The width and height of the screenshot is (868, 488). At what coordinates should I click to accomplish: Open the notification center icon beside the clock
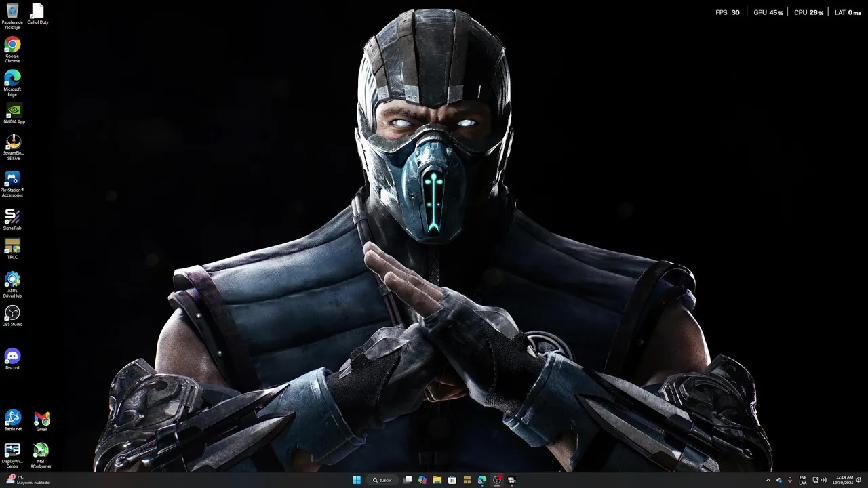point(859,480)
